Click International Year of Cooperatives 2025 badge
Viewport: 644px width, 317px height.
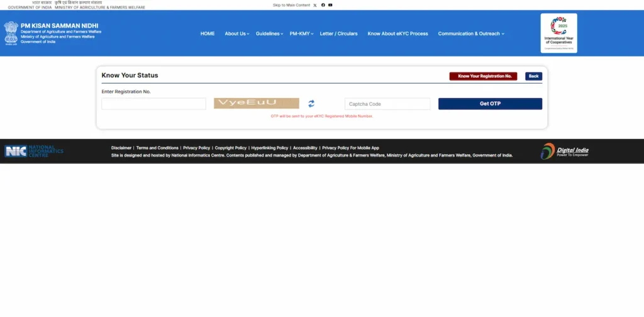click(558, 33)
